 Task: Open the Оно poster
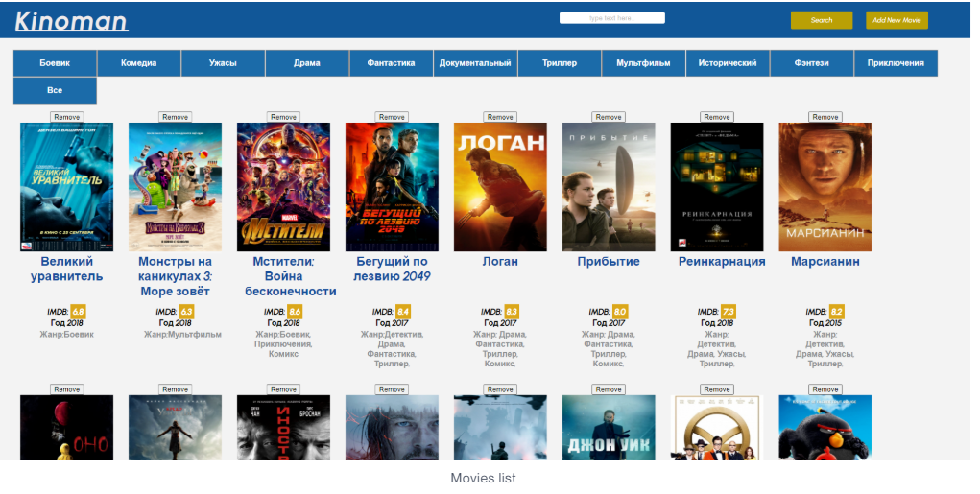click(67, 428)
